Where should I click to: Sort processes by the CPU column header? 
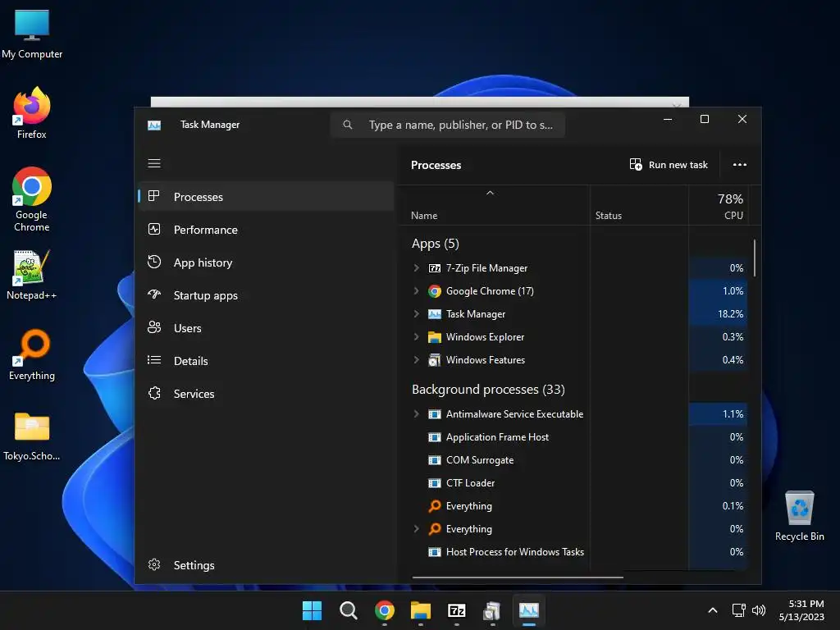coord(719,205)
